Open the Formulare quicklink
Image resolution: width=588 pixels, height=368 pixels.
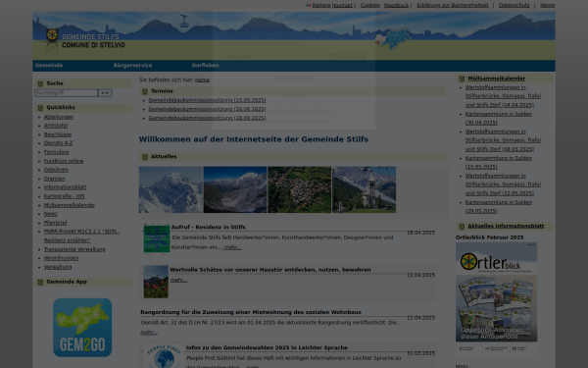[56, 152]
